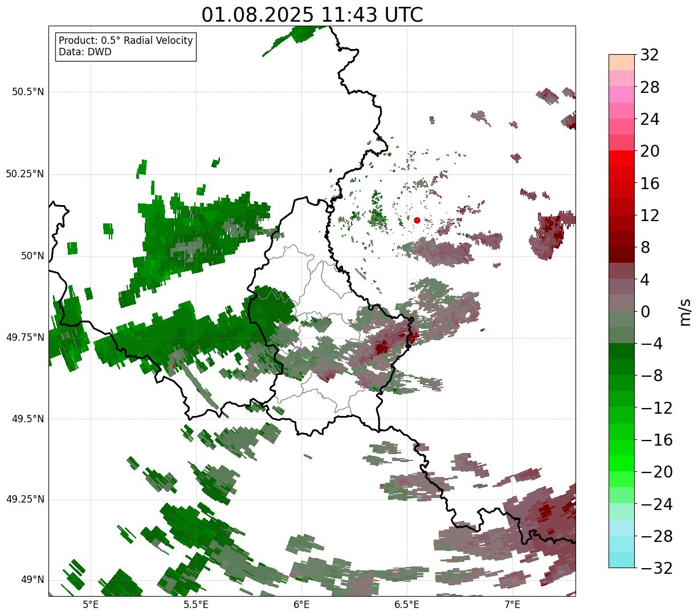Click the 6°E longitude label
This screenshot has height=616, width=698.
click(301, 604)
